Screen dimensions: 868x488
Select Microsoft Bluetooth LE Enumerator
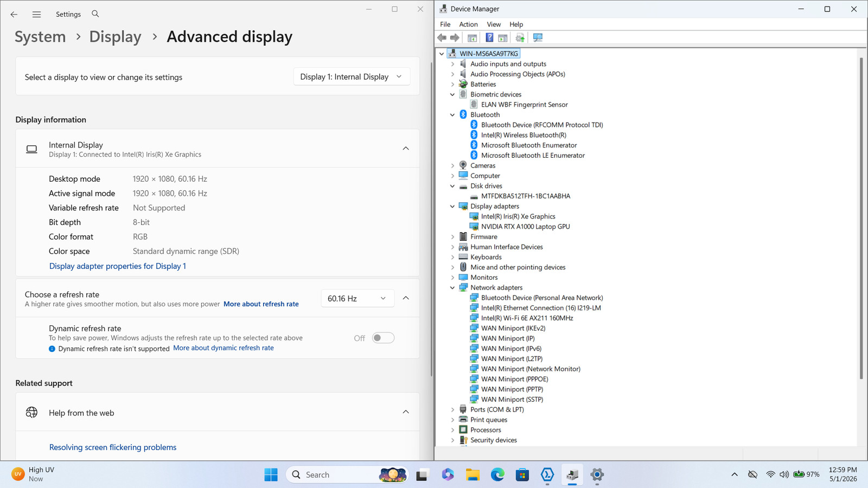point(533,156)
